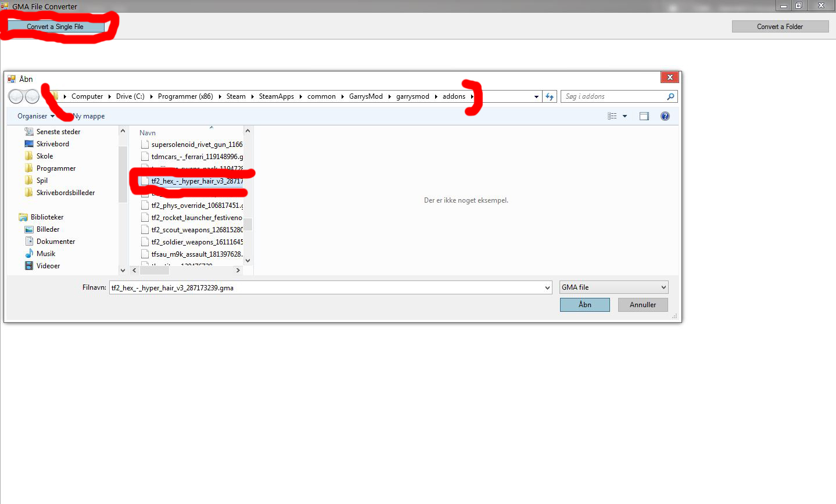Open the Musik library icon
The height and width of the screenshot is (504, 836).
pos(29,254)
